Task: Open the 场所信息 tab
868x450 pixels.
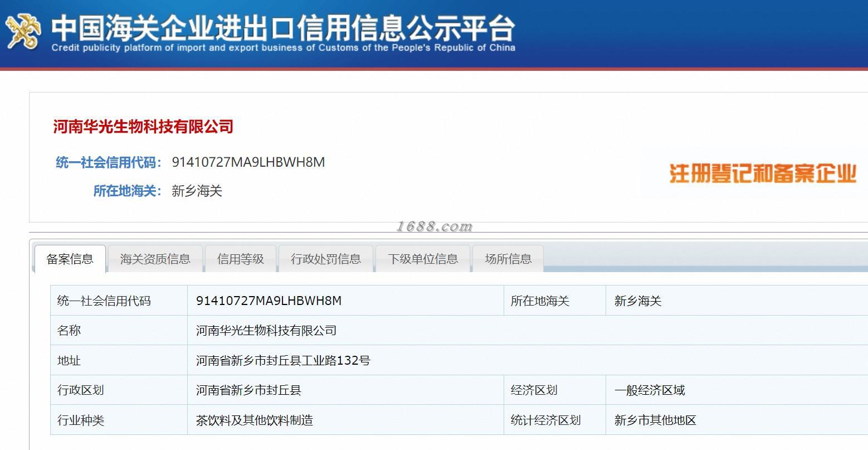Action: pyautogui.click(x=508, y=259)
